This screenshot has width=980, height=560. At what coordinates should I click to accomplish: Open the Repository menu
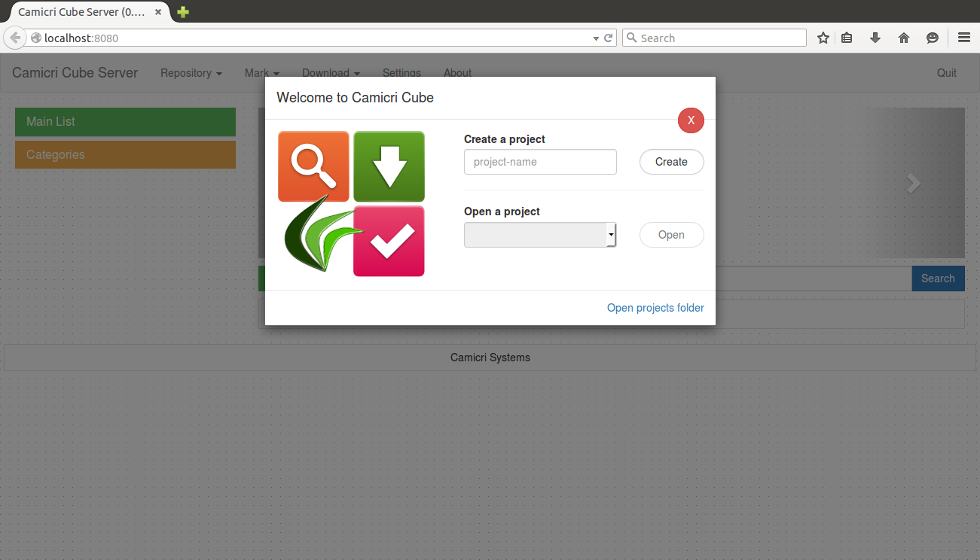(191, 73)
